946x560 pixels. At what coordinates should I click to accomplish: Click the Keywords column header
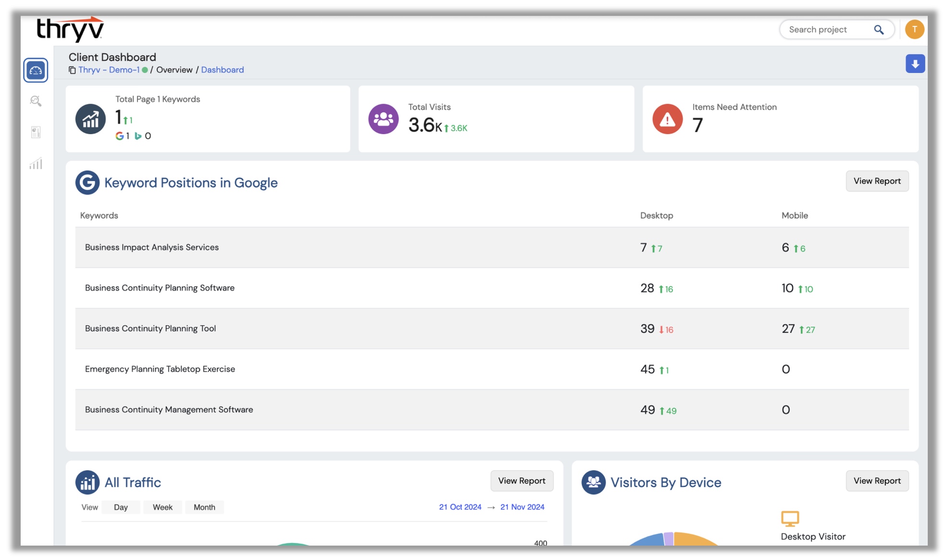pyautogui.click(x=99, y=216)
